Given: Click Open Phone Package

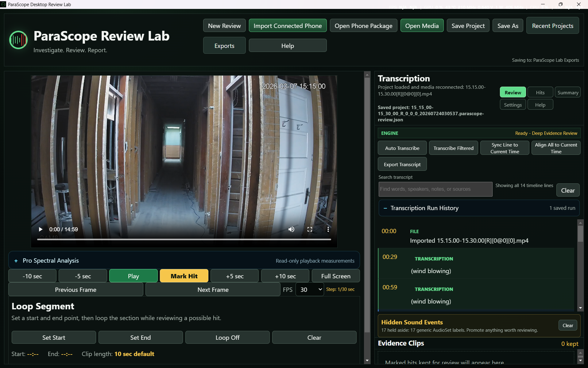Looking at the screenshot, I should (x=363, y=26).
